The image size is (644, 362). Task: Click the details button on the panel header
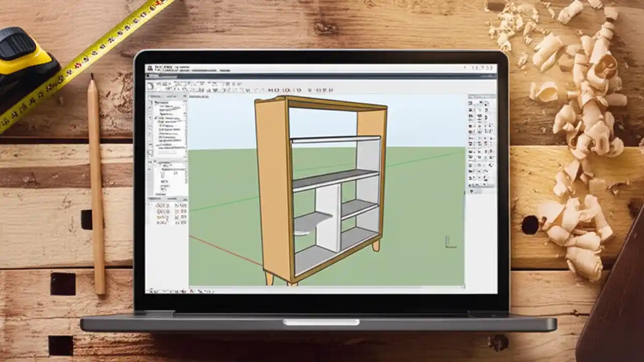pyautogui.click(x=185, y=95)
